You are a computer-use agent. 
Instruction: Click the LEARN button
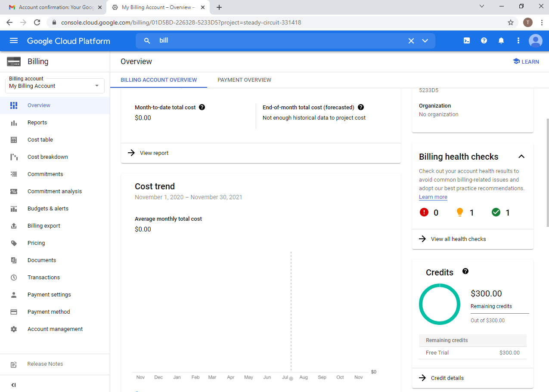526,62
